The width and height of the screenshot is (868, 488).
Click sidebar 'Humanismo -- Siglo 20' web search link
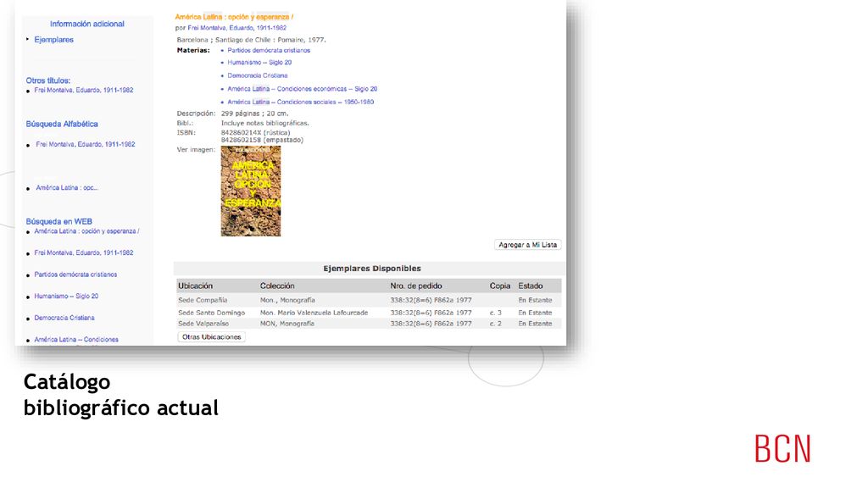66,296
